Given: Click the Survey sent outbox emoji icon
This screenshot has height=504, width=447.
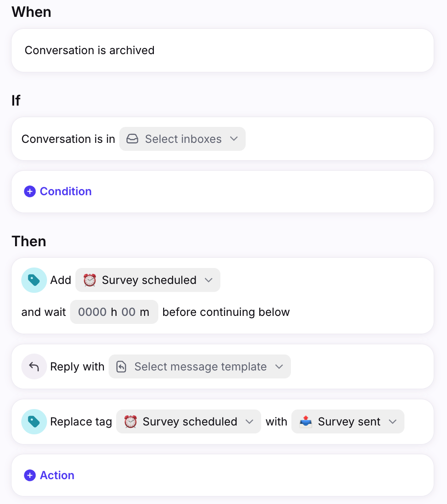Looking at the screenshot, I should pyautogui.click(x=306, y=421).
